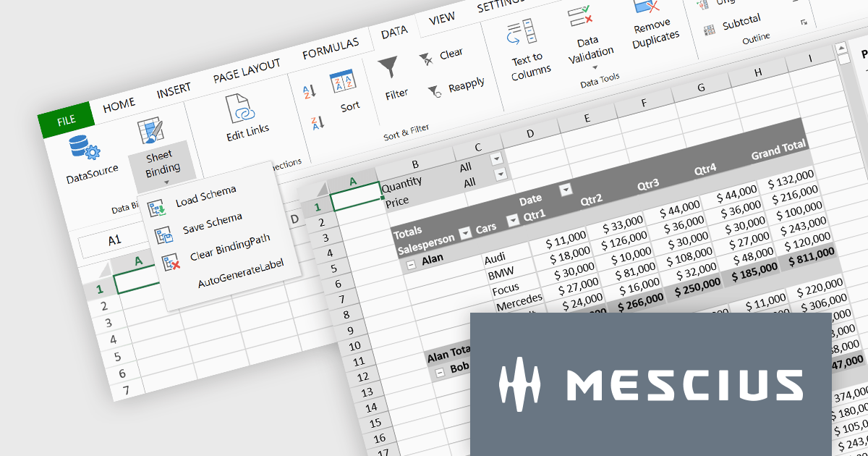Click the Clear filter icon

[x=427, y=58]
